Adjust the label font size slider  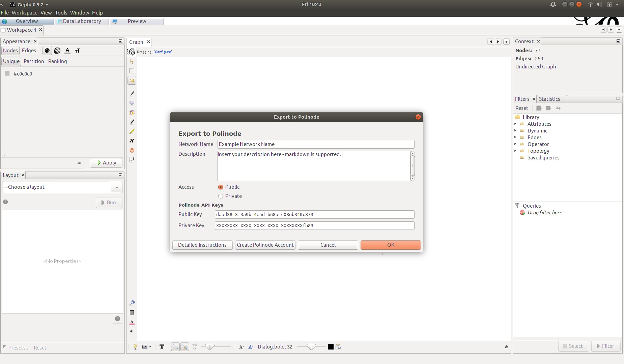[311, 347]
